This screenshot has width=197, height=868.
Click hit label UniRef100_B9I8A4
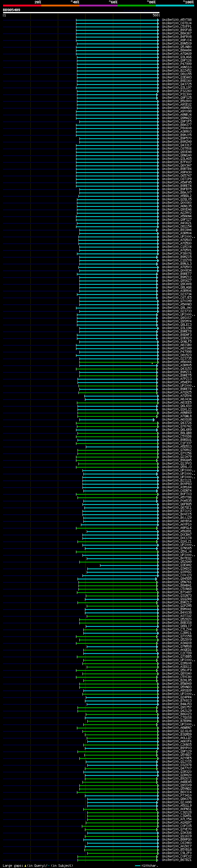coord(177,230)
